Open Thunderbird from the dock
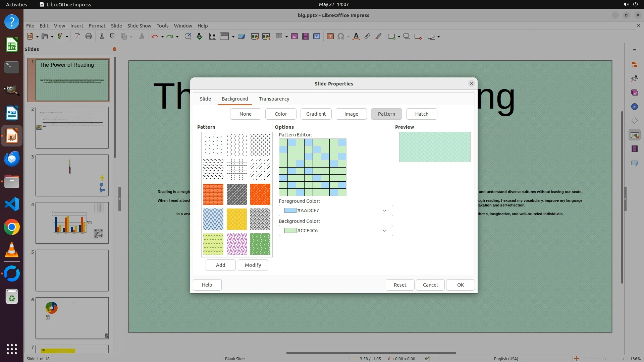Viewport: 644px width, 362px height. tap(12, 159)
